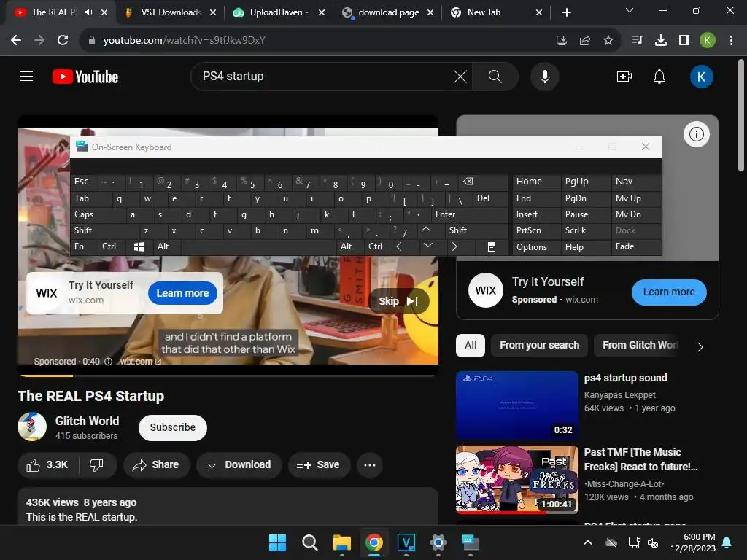Click Learn more on video ad overlay
Screen dimensions: 747x560
182,293
